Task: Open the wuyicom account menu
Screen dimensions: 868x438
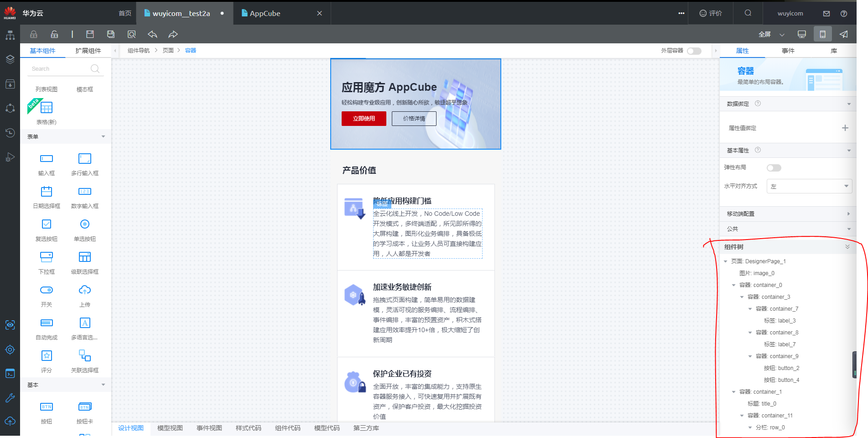Action: click(790, 13)
